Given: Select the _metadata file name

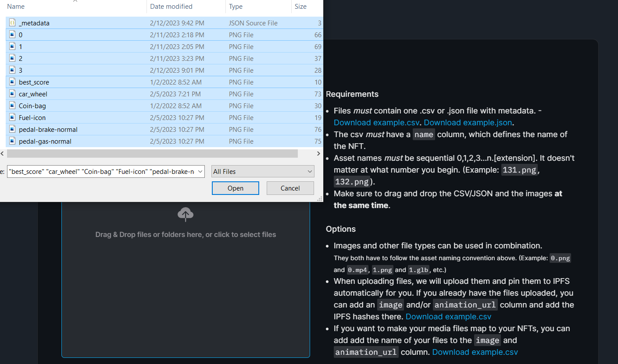Looking at the screenshot, I should (34, 23).
